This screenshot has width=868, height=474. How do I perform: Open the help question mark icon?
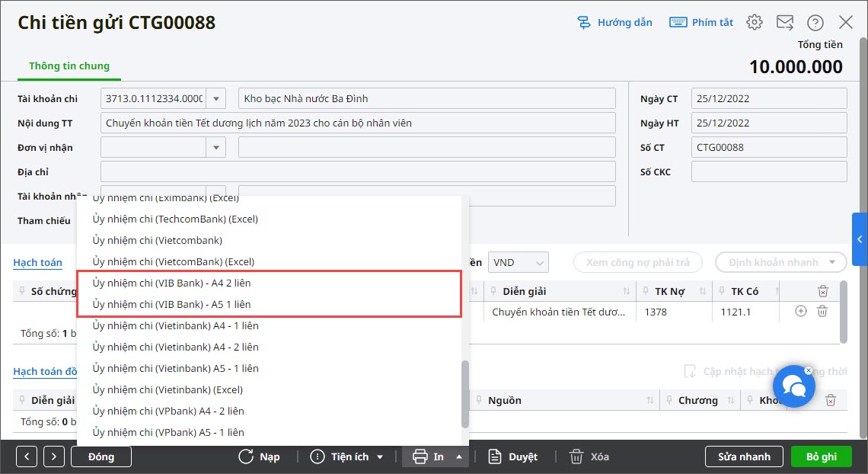point(815,23)
